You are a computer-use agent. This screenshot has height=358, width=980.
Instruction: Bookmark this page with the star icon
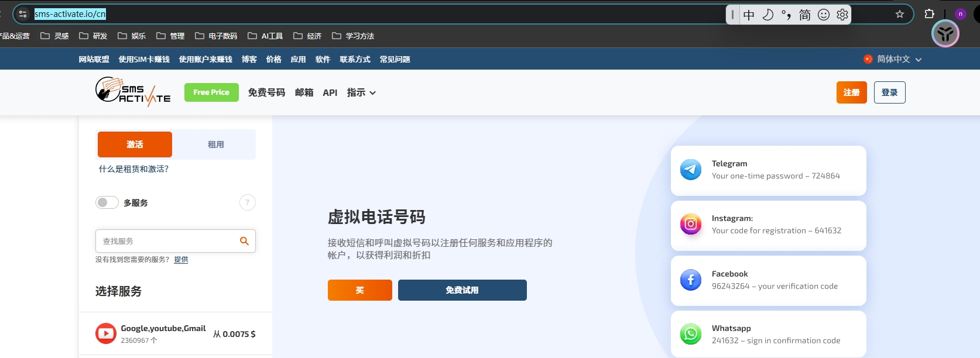(900, 14)
